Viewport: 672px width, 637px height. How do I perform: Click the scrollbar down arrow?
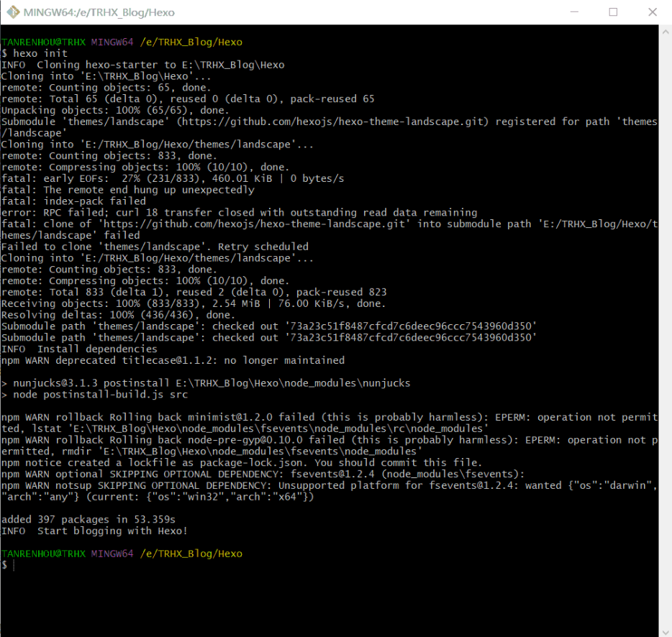tap(665, 631)
